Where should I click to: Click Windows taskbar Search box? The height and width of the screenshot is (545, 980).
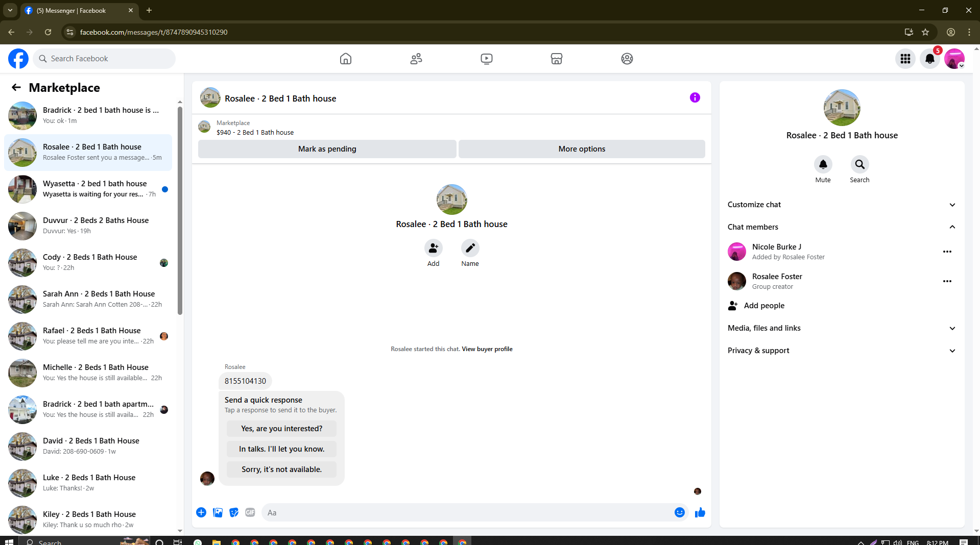(x=85, y=541)
